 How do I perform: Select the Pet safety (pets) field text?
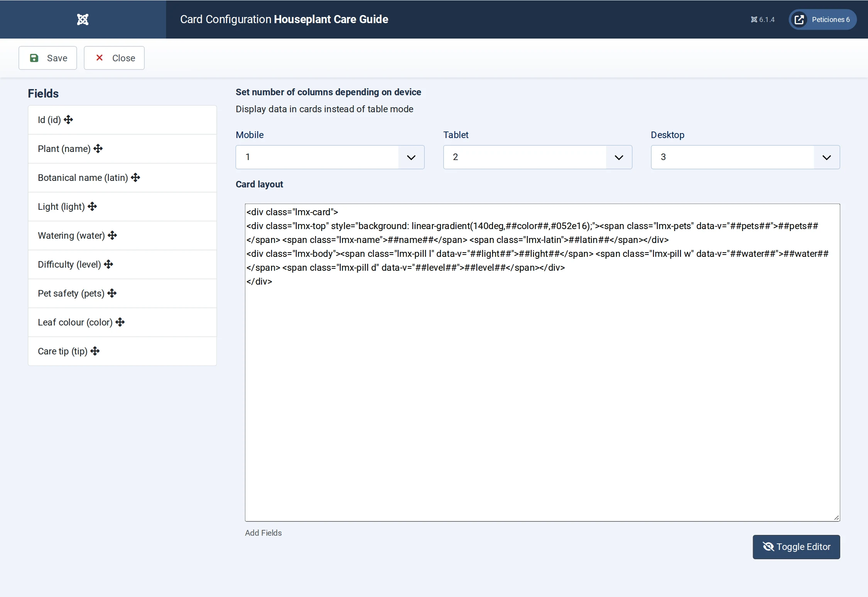coord(71,293)
